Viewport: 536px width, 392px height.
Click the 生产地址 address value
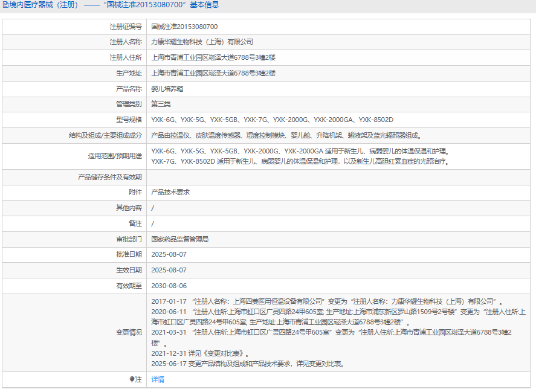[x=213, y=73]
